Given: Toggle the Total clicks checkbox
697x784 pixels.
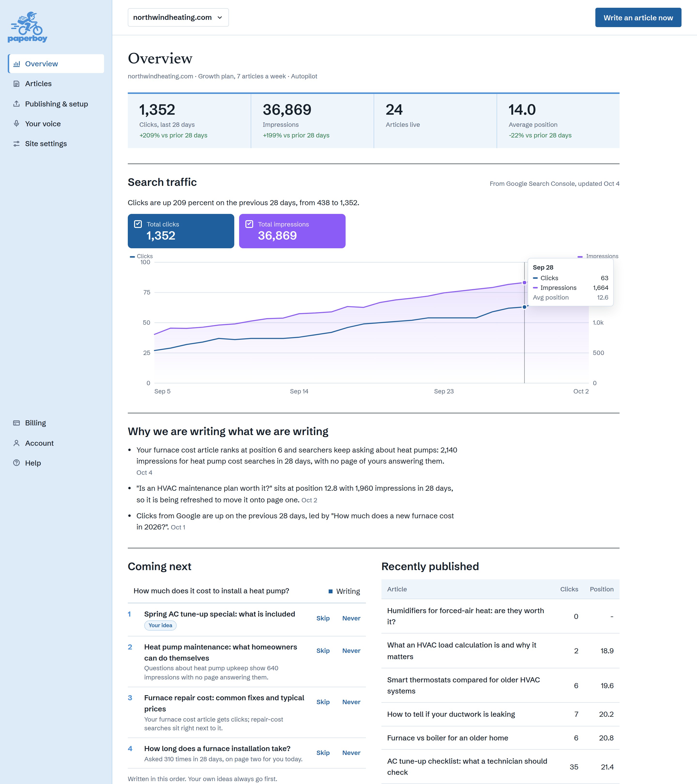Looking at the screenshot, I should [138, 224].
